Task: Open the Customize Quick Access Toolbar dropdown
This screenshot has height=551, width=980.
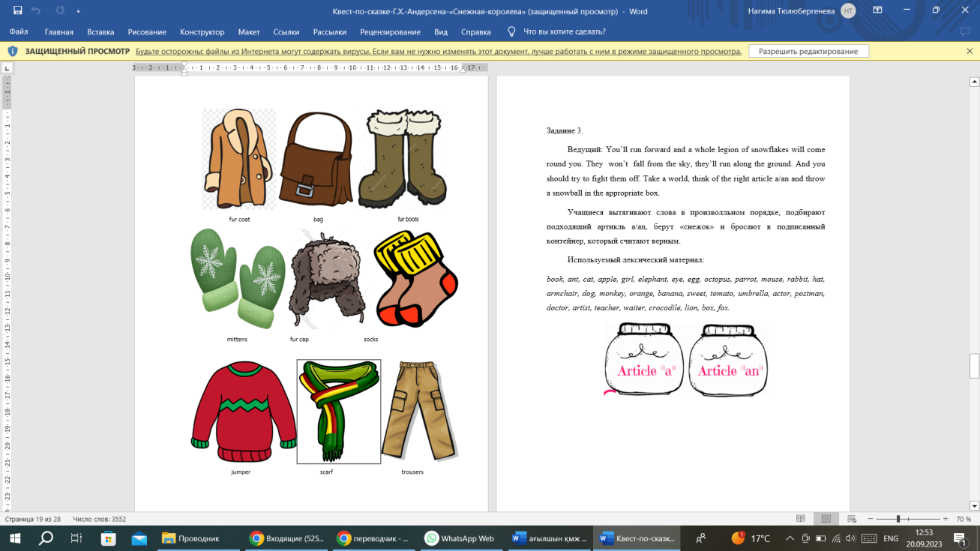Action: pyautogui.click(x=79, y=11)
